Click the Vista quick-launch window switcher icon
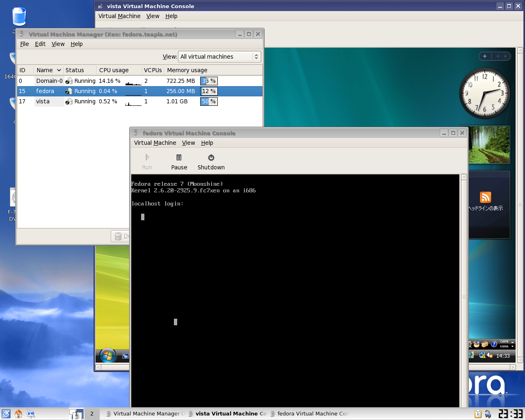 [x=126, y=356]
